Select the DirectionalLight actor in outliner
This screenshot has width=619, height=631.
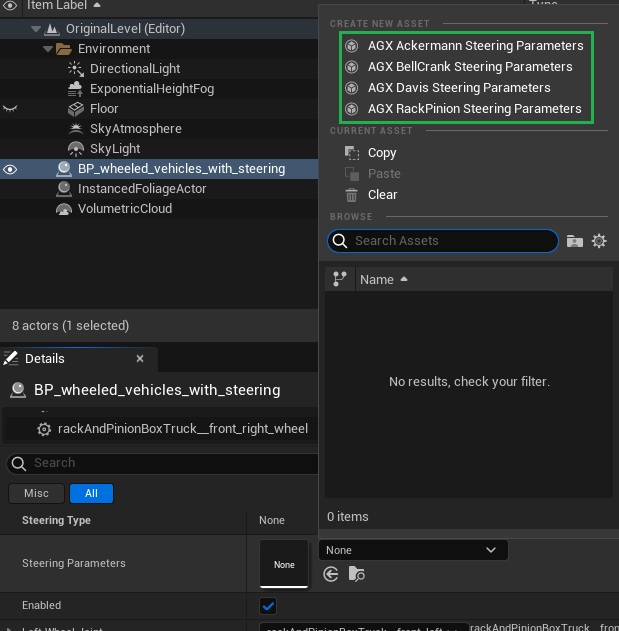134,69
